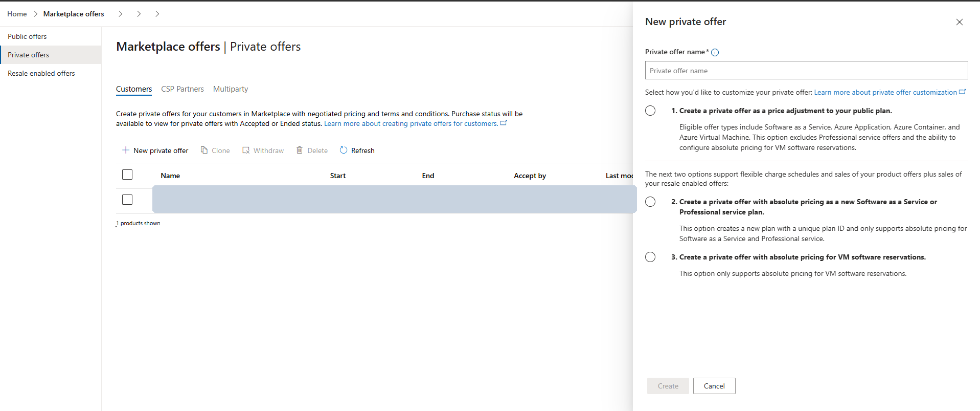Open Public offers in left sidebar

[51, 36]
